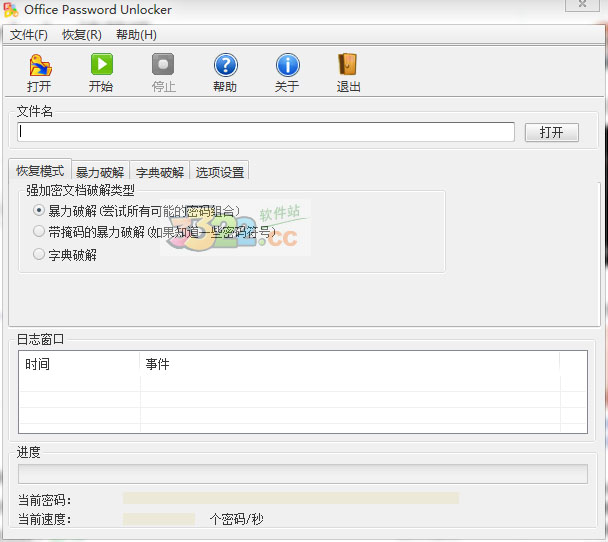
Task: Click the 事件 column header in the log
Action: (350, 364)
